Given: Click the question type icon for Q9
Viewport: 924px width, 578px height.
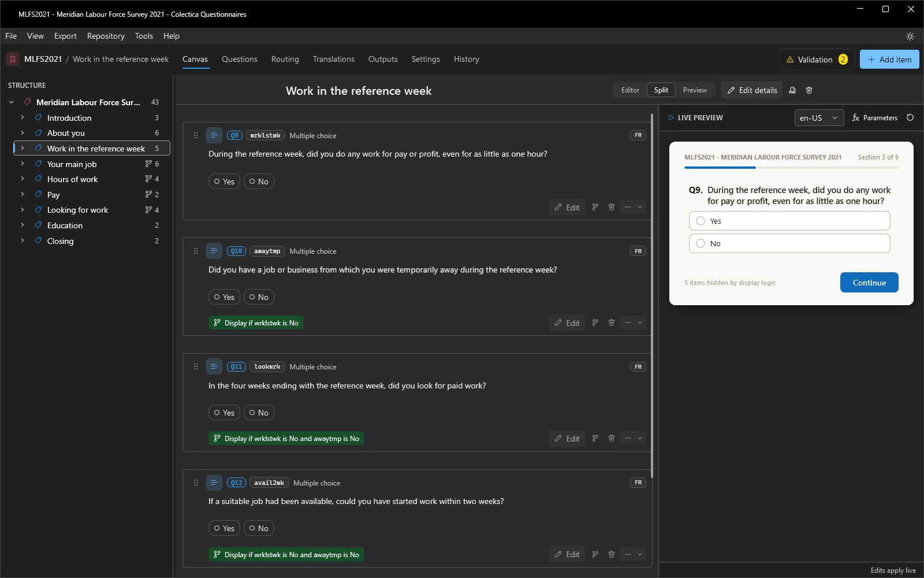Looking at the screenshot, I should tap(214, 135).
